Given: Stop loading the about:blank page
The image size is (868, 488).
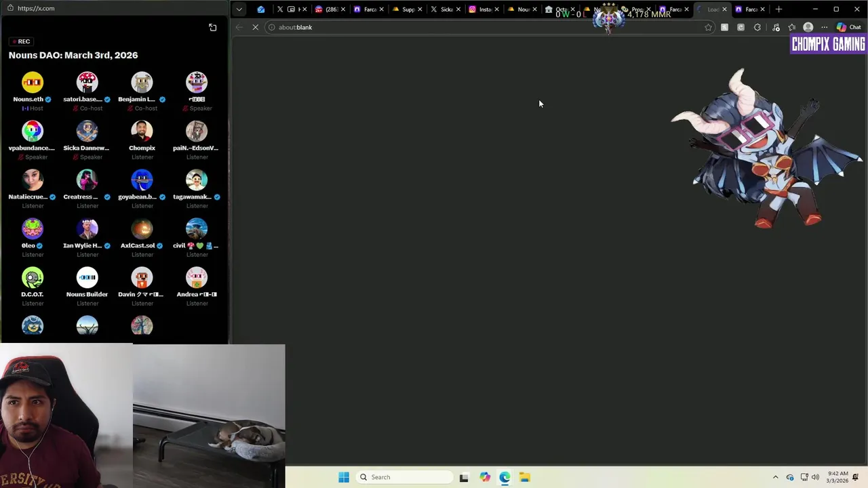Looking at the screenshot, I should pos(255,27).
